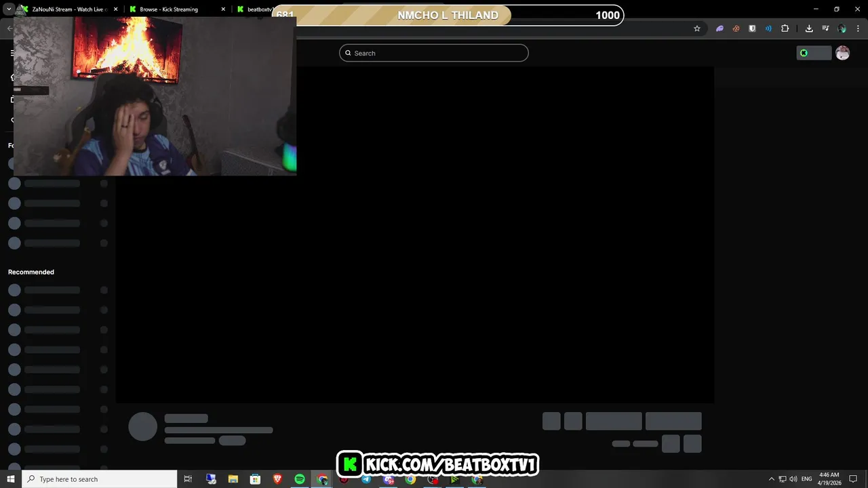This screenshot has height=488, width=868.
Task: Open Spotify from taskbar
Action: pyautogui.click(x=300, y=479)
